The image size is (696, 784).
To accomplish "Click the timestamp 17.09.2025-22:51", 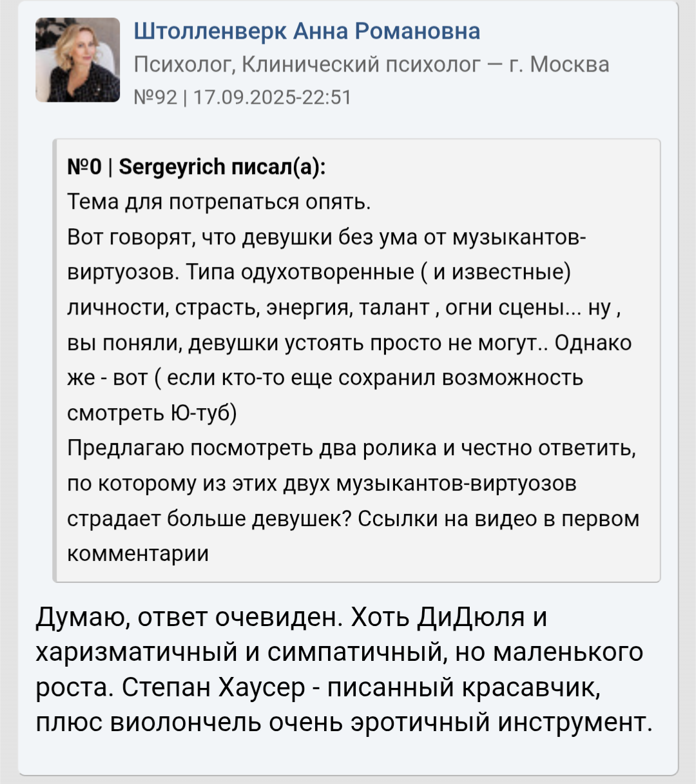I will (x=272, y=97).
